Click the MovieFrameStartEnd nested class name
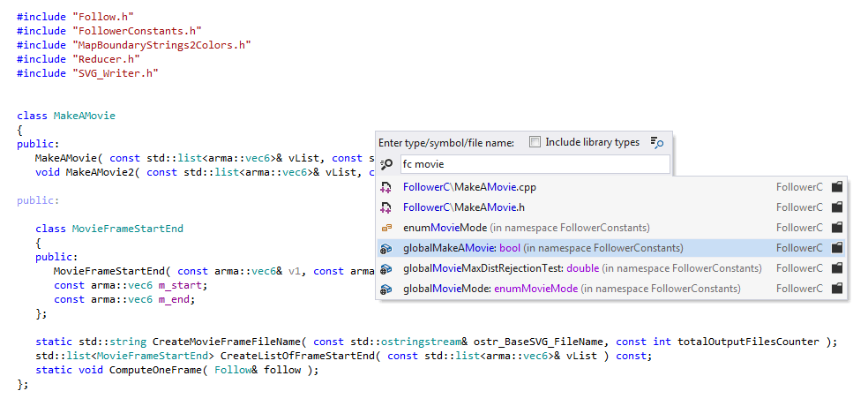The width and height of the screenshot is (868, 406). (128, 229)
